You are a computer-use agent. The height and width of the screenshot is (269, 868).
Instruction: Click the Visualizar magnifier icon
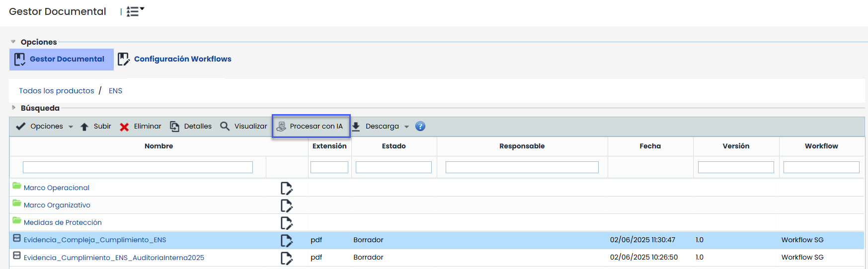click(225, 126)
